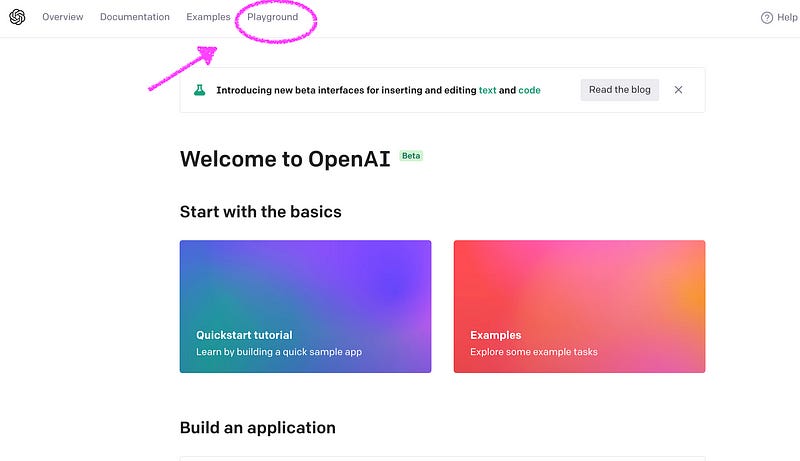This screenshot has height=461, width=800.
Task: Follow the green 'text' link in banner
Action: [x=487, y=90]
